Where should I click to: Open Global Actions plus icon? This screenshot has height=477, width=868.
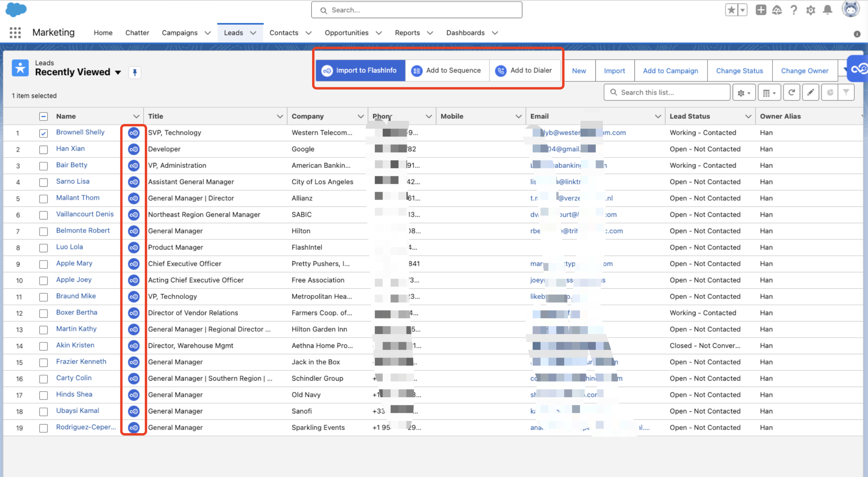(x=761, y=10)
